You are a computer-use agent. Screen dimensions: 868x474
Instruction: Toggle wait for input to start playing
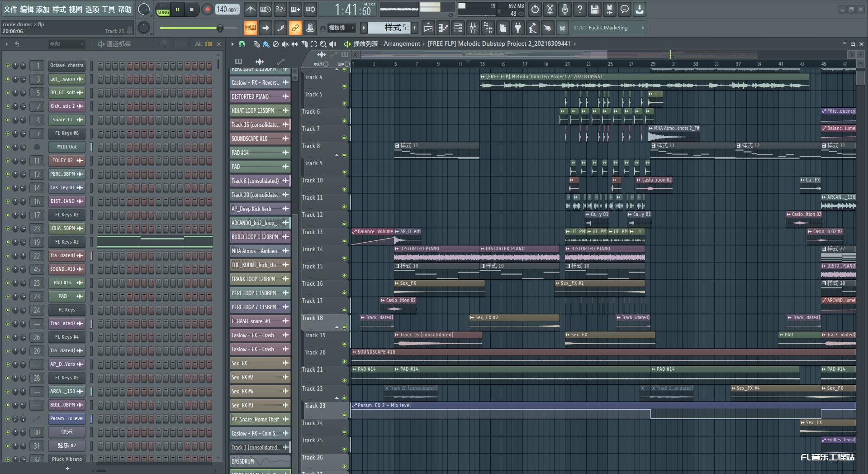tap(266, 9)
